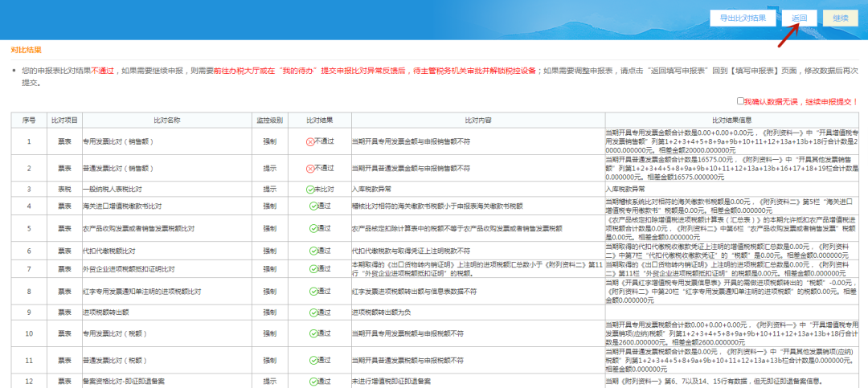Click content text 当期开具普通发票税额与申报税额不符
This screenshot has height=388, width=868.
407,361
